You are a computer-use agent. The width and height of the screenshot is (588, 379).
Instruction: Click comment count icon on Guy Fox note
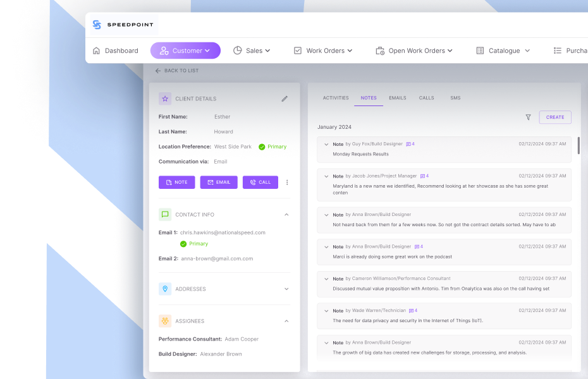click(x=410, y=144)
